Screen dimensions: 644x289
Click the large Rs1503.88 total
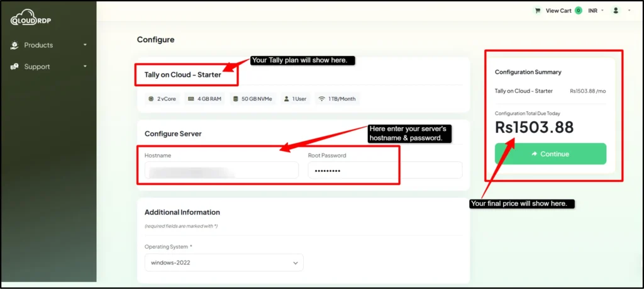tap(535, 127)
